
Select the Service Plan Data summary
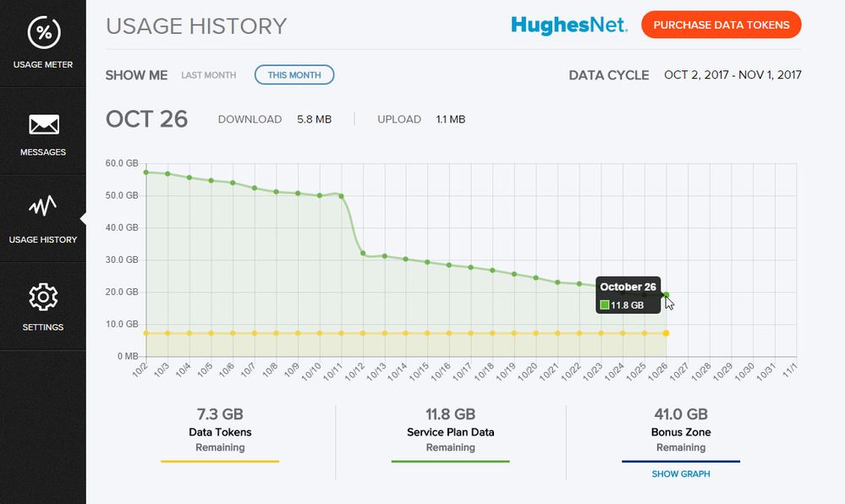(x=450, y=430)
